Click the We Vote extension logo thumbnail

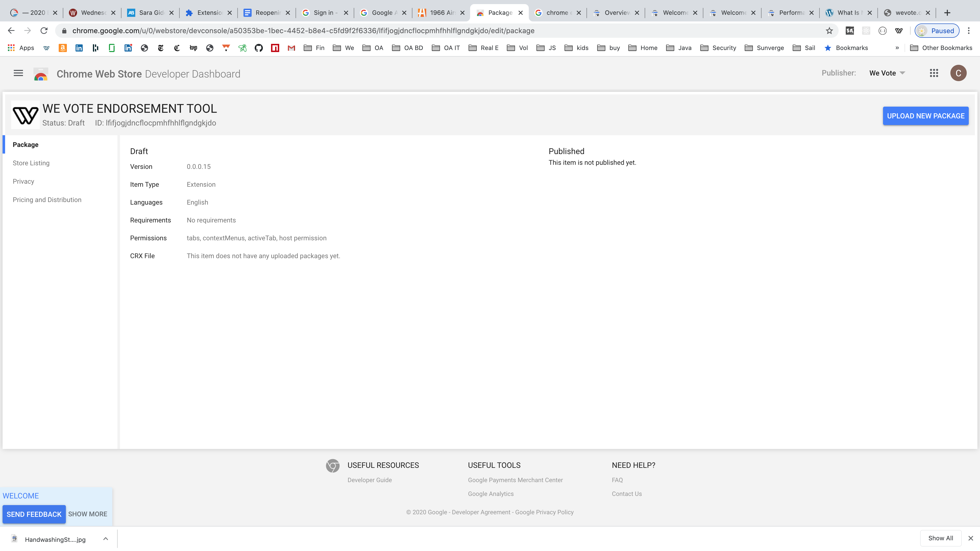pyautogui.click(x=26, y=115)
